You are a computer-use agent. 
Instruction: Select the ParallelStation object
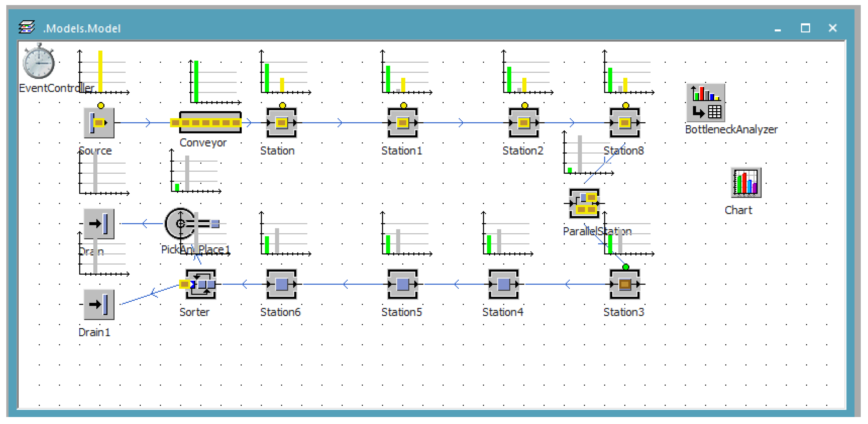point(584,203)
